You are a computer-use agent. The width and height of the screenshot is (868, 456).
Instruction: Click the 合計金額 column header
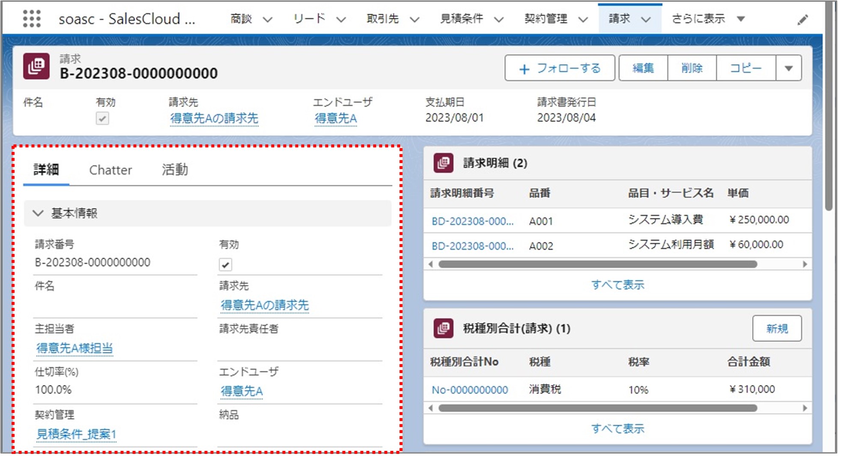(x=749, y=362)
